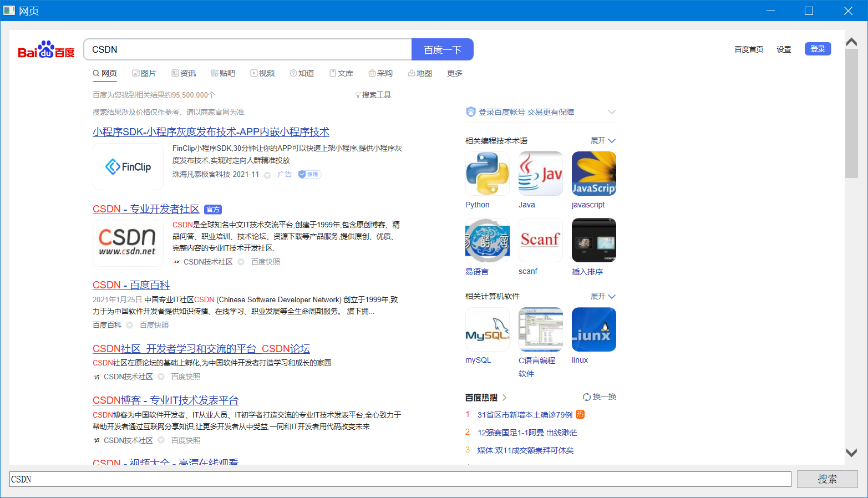Click 珠海凡泰极客科技 source text
The height and width of the screenshot is (498, 868).
coord(201,174)
